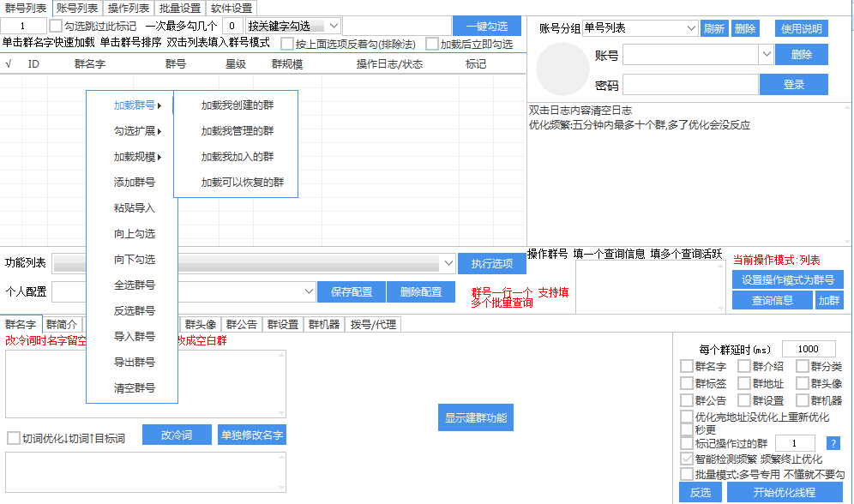Open the 群公告 tab
854x504 pixels.
click(x=242, y=324)
